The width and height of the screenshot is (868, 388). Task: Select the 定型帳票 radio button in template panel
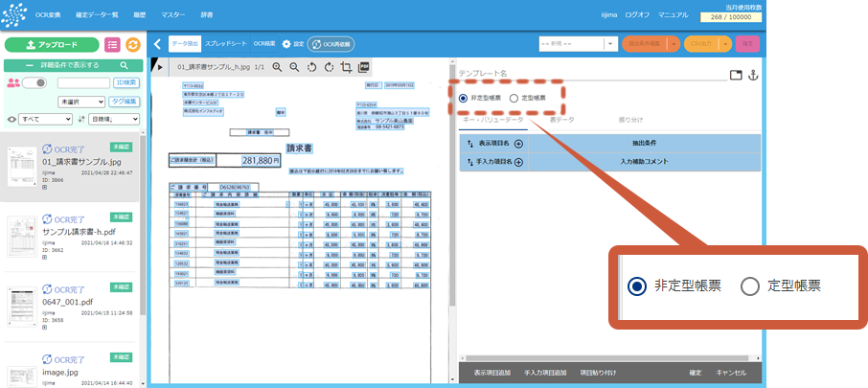(514, 98)
